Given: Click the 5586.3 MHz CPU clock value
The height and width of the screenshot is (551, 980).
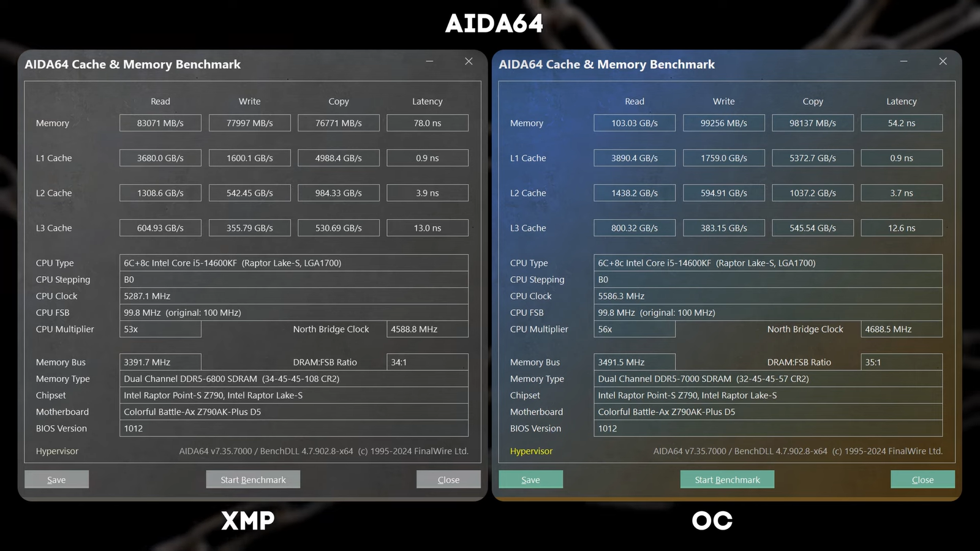Looking at the screenshot, I should [768, 296].
